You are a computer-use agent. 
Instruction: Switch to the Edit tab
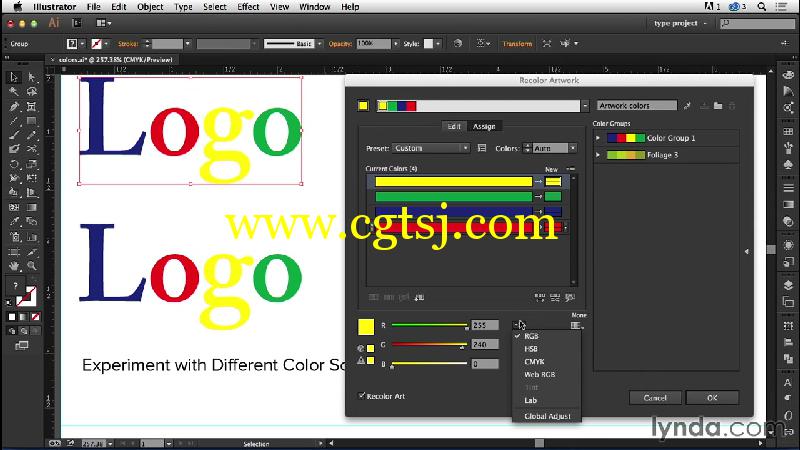click(454, 127)
